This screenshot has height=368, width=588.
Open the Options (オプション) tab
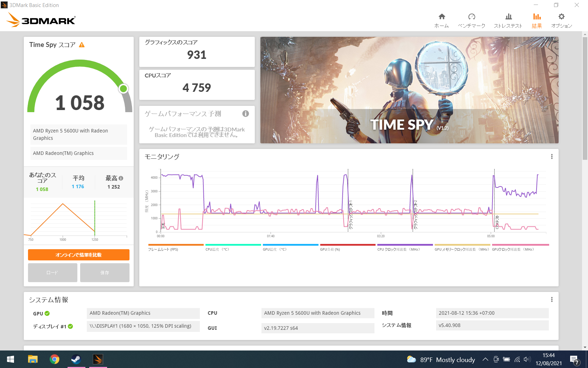click(x=561, y=21)
